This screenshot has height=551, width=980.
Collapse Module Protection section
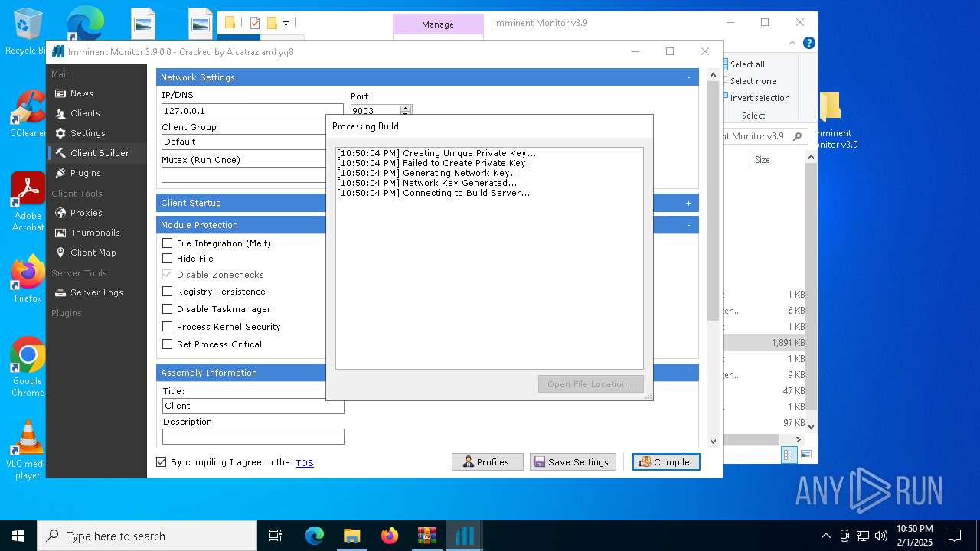click(x=688, y=225)
